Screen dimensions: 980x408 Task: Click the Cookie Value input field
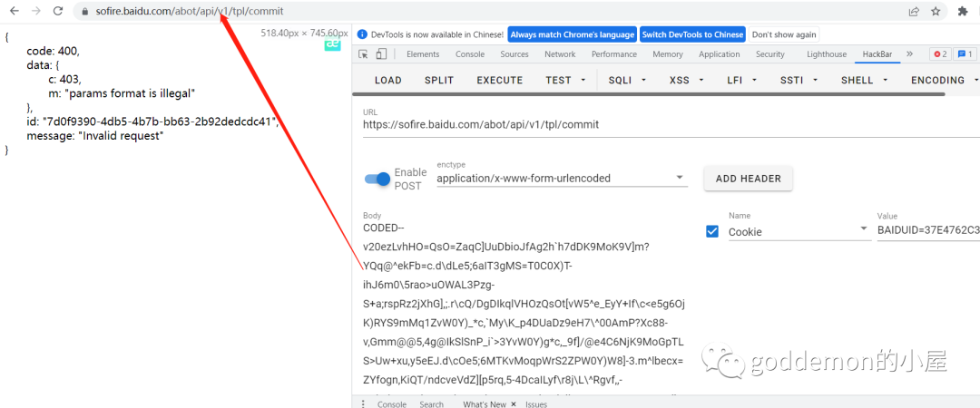[928, 231]
